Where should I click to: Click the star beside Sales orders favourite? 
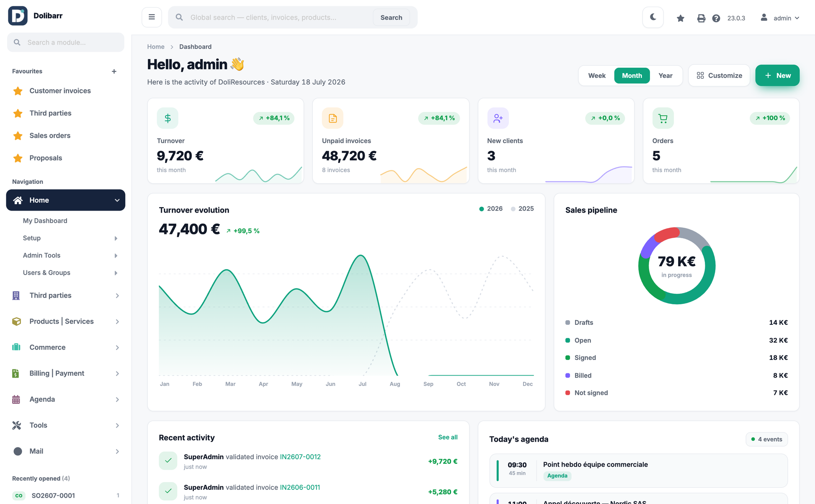[x=18, y=136]
